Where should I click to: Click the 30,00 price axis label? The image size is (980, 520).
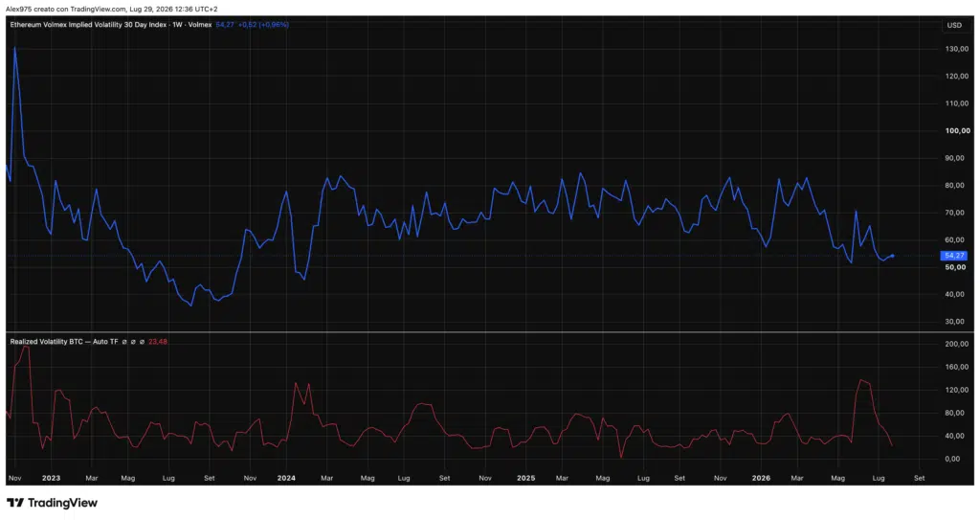click(x=954, y=322)
